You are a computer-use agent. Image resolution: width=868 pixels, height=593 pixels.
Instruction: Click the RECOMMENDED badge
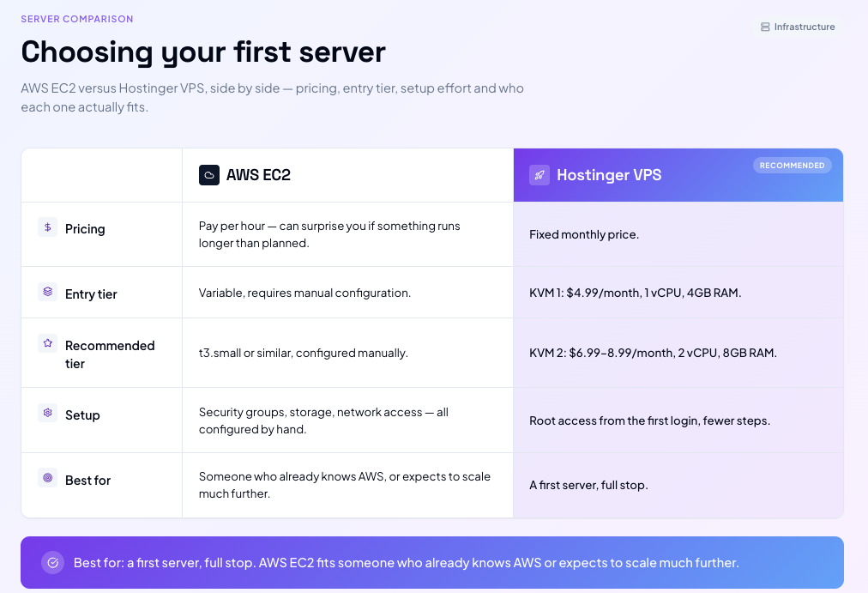pos(793,166)
